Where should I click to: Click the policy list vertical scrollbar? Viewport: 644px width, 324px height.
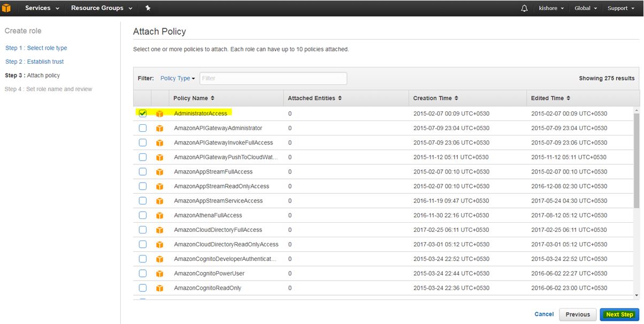tap(636, 161)
